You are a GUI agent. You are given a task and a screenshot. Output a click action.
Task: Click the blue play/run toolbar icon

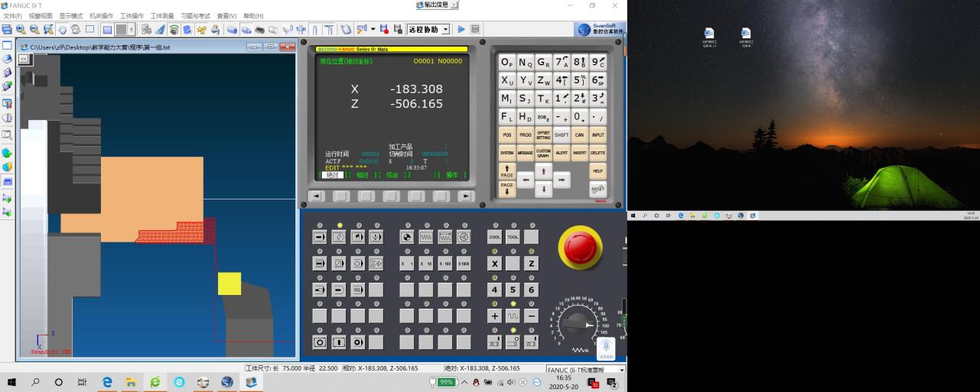tap(461, 29)
